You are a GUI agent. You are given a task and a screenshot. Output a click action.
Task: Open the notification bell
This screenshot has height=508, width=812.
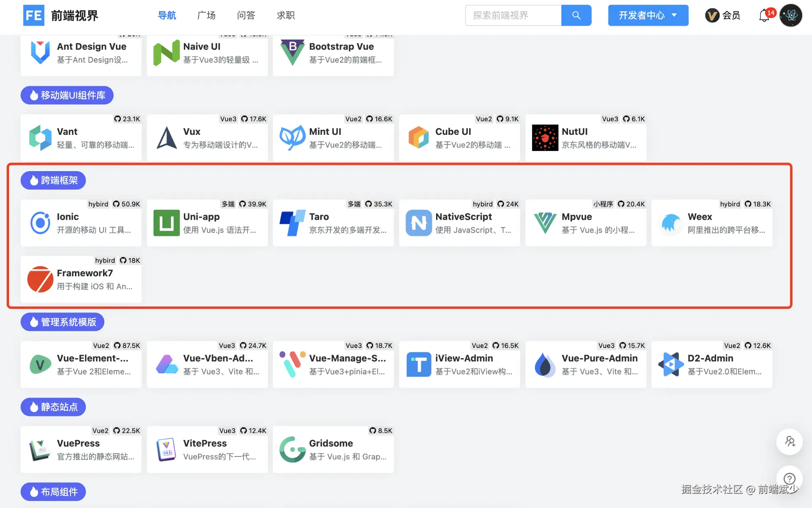click(x=764, y=15)
